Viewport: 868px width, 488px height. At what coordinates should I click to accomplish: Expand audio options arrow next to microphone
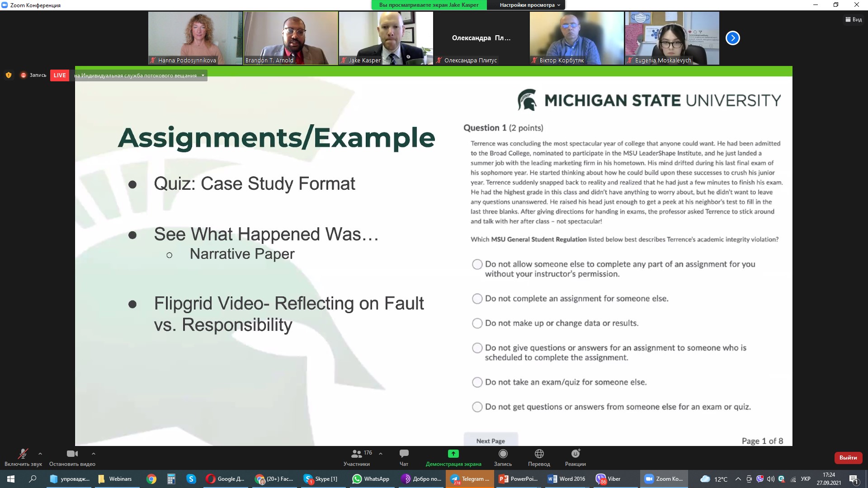pyautogui.click(x=40, y=454)
